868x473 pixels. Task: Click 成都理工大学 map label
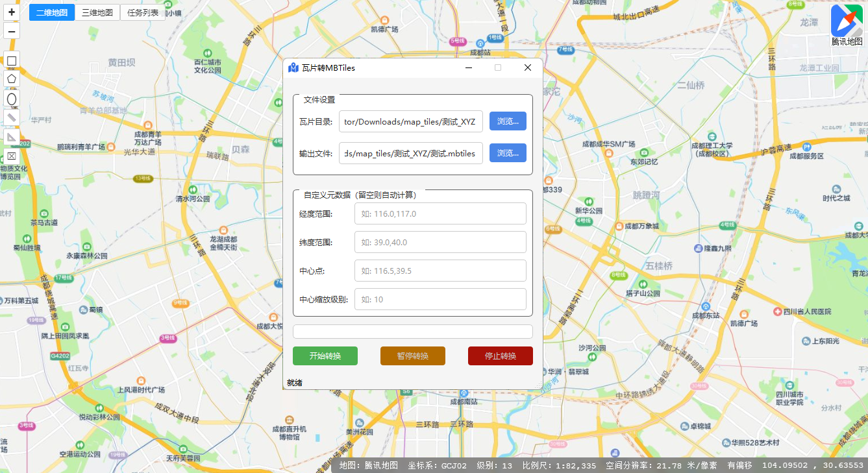pyautogui.click(x=712, y=145)
